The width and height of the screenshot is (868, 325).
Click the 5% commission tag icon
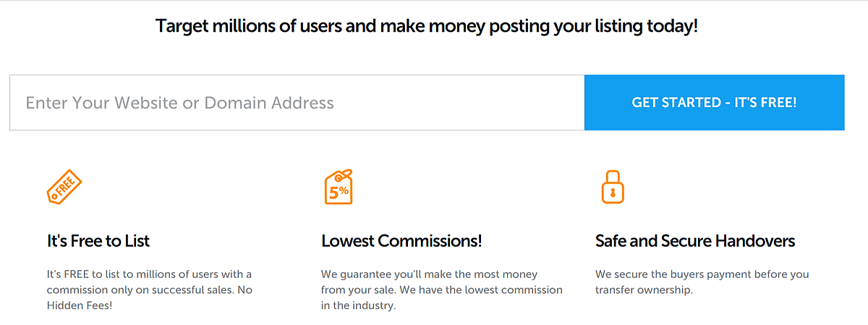point(339,187)
